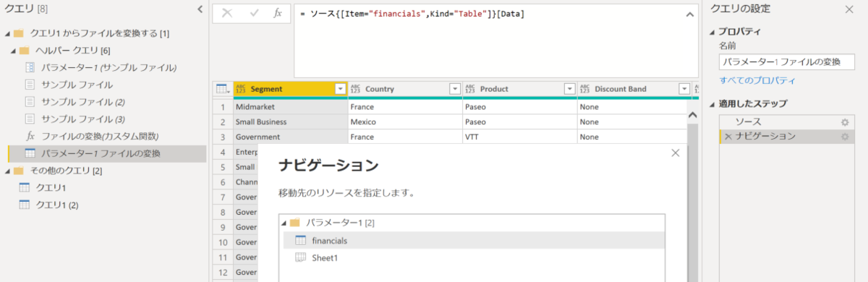The width and height of the screenshot is (868, 282).
Task: Collapse ヘルパー クエリ folder
Action: (x=14, y=51)
